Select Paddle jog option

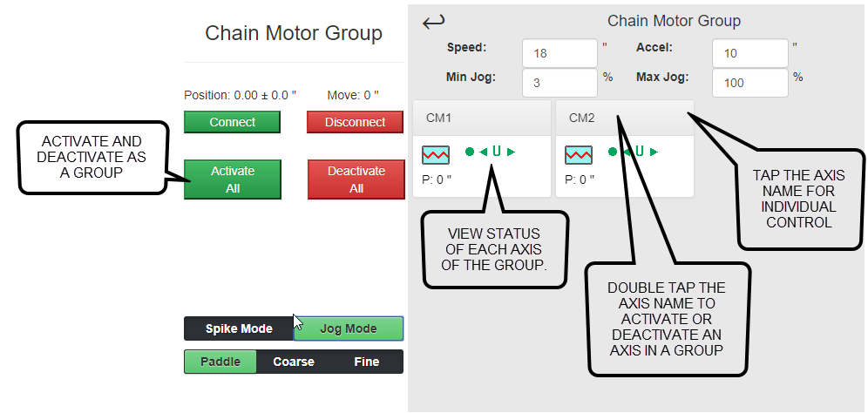click(220, 362)
